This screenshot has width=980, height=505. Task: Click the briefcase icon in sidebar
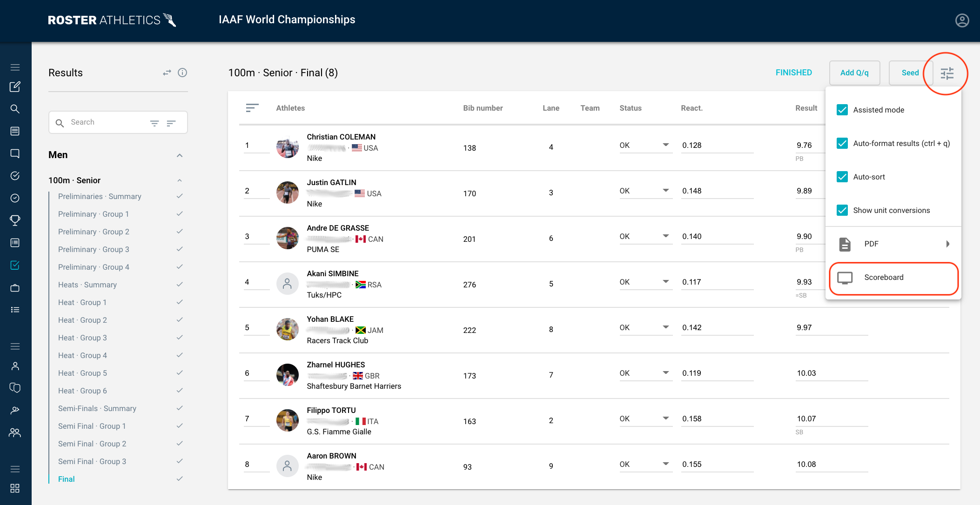click(x=15, y=288)
